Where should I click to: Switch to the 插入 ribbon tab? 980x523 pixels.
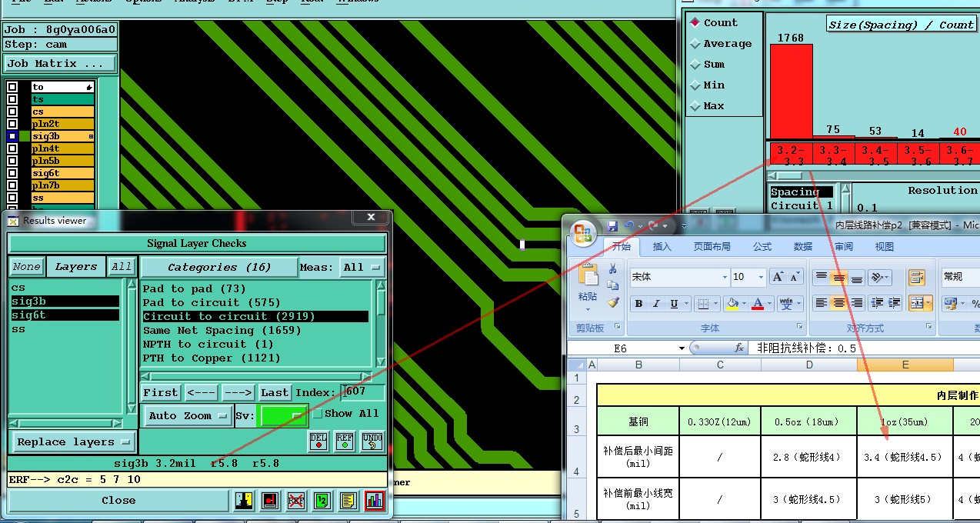point(662,247)
